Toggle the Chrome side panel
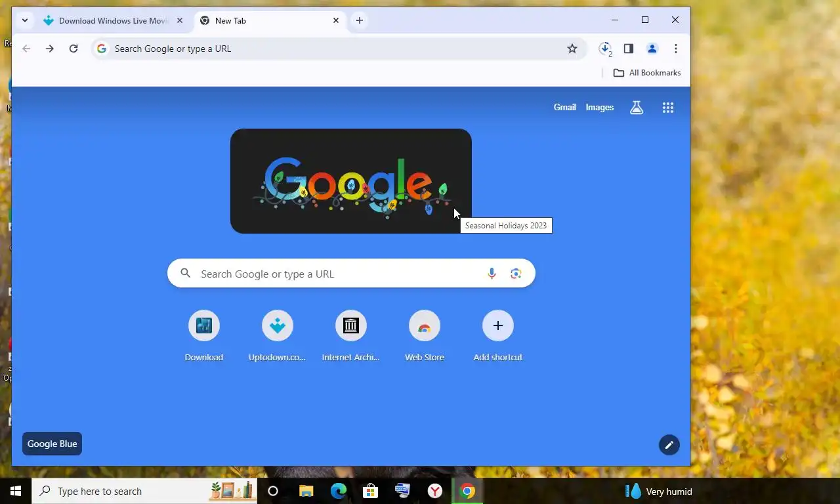Screen dimensions: 840x504 (629, 49)
